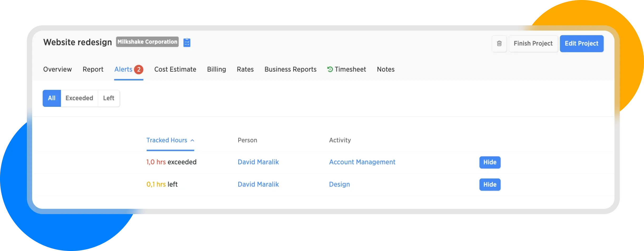Toggle sort arrow on Tracked Hours column
Image resolution: width=644 pixels, height=251 pixels.
(192, 141)
